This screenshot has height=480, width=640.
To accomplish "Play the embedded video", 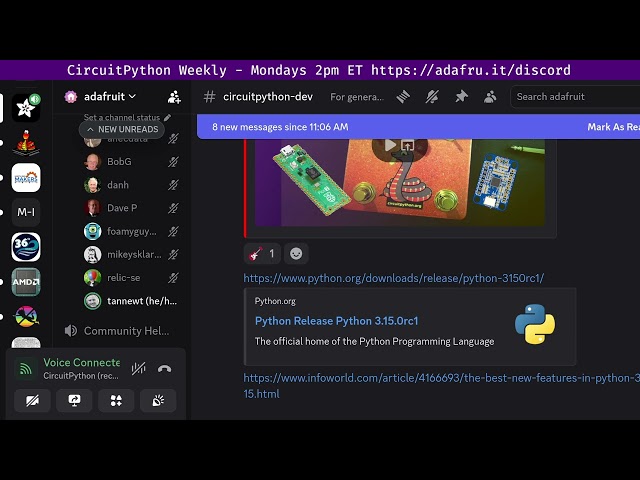I will point(389,145).
